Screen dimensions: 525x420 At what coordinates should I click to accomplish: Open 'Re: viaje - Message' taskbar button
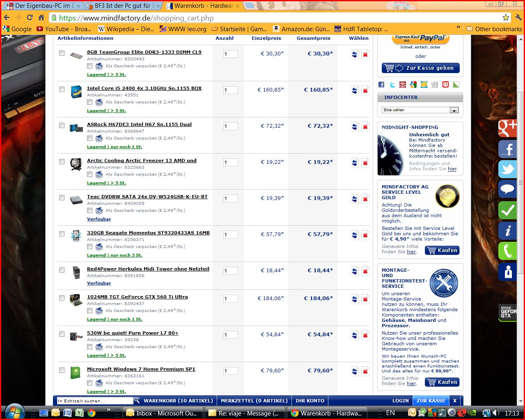(x=245, y=413)
